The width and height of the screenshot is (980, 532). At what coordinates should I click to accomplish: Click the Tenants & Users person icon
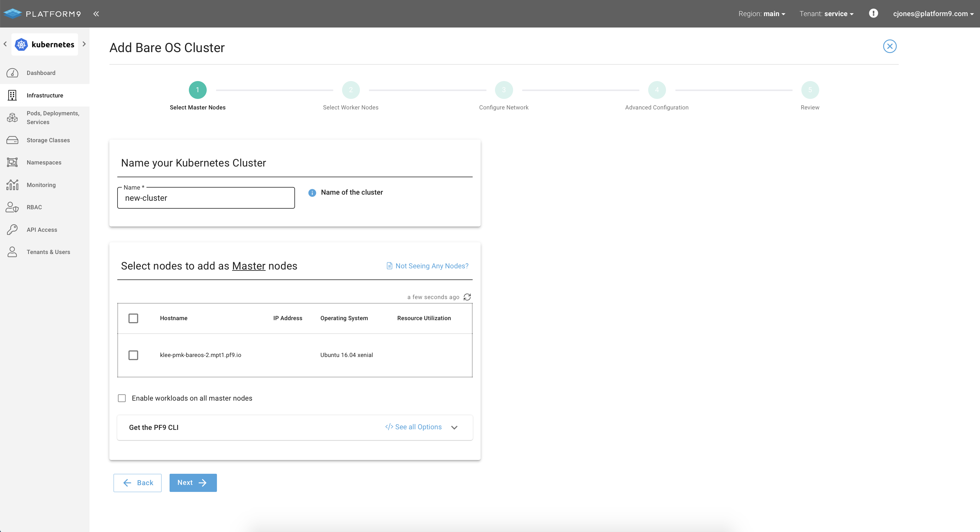point(12,252)
